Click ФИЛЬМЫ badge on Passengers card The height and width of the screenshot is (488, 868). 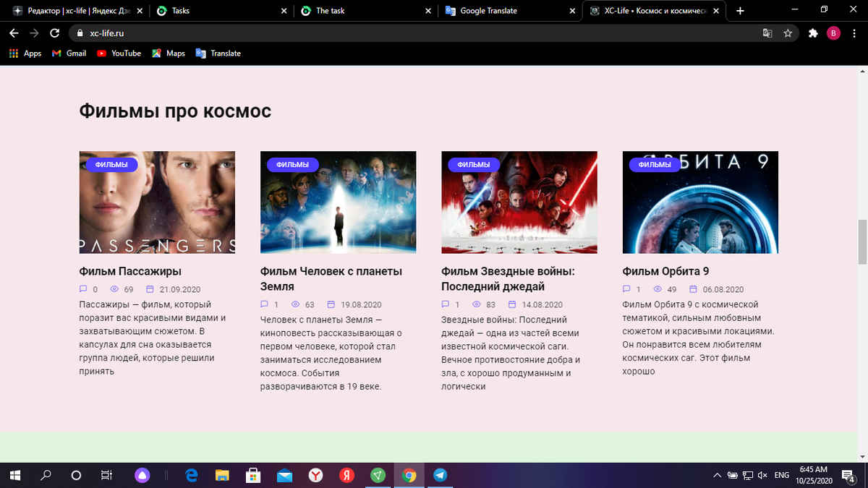click(111, 165)
